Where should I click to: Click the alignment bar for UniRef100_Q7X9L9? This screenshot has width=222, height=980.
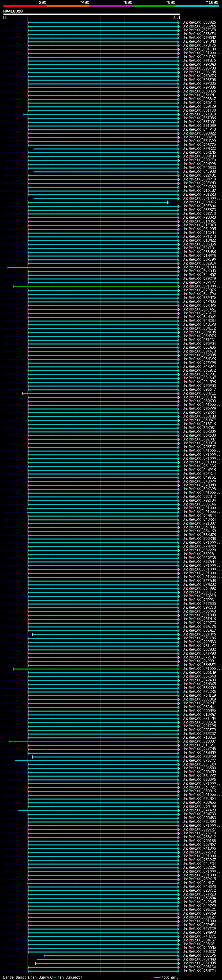[x=101, y=114]
